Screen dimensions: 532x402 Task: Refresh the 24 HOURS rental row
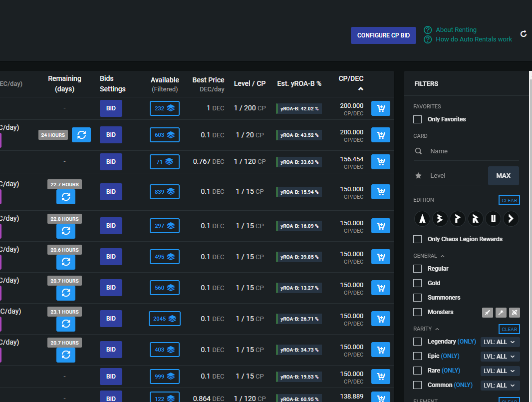pyautogui.click(x=81, y=135)
